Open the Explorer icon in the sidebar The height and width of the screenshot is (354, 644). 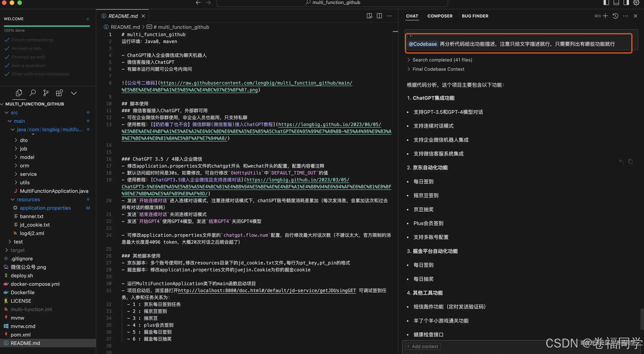point(19,93)
